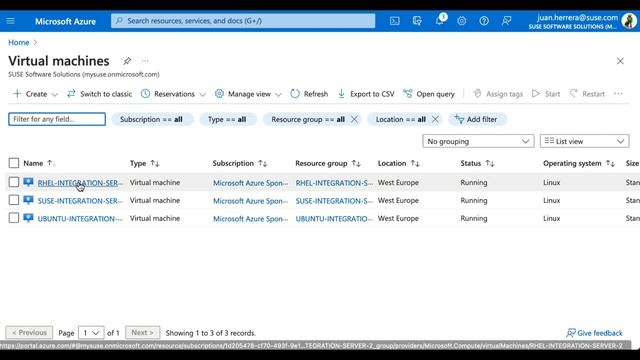Sort by Resource group column

click(x=356, y=163)
